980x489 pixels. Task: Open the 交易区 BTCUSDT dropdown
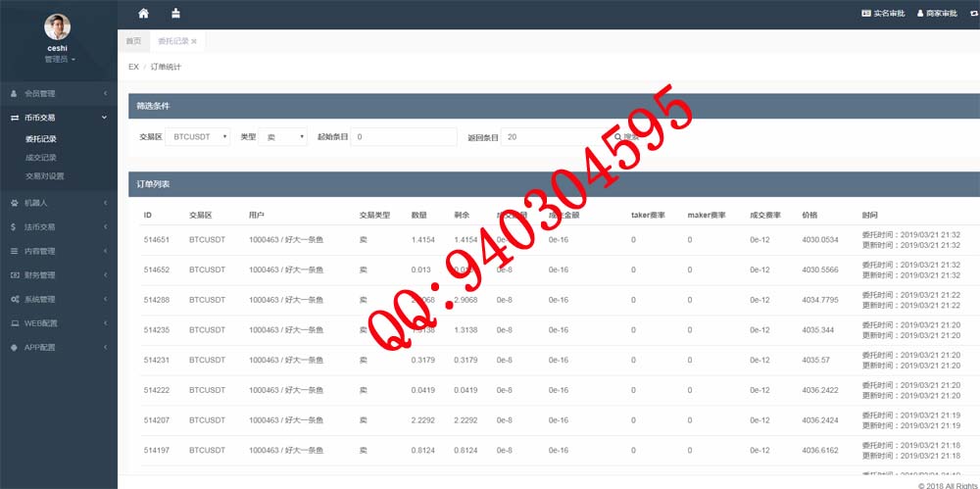[197, 137]
